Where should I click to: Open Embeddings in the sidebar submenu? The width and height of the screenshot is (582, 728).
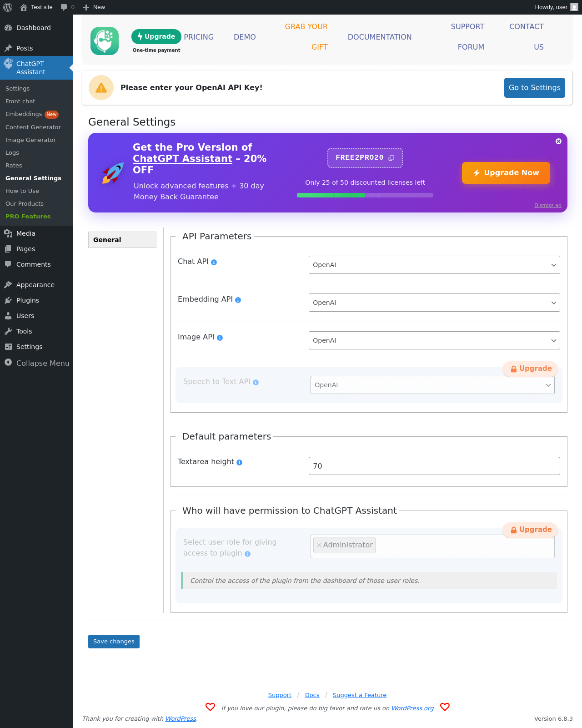(24, 114)
